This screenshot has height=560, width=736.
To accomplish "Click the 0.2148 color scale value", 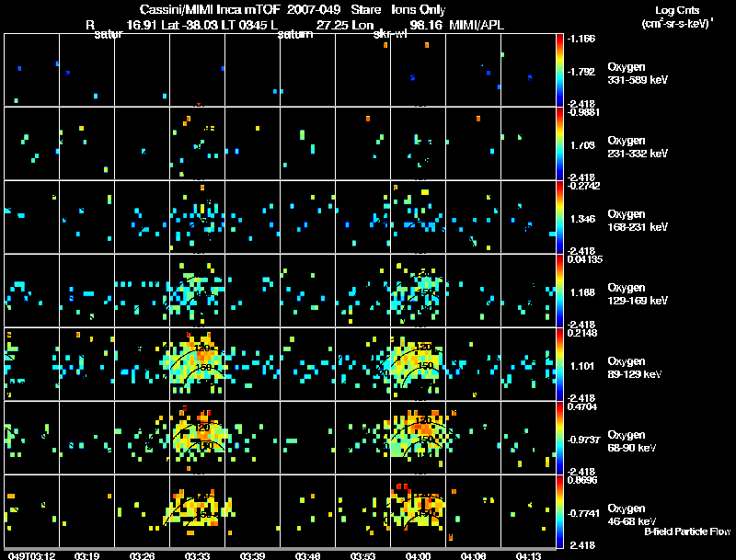I will point(582,334).
